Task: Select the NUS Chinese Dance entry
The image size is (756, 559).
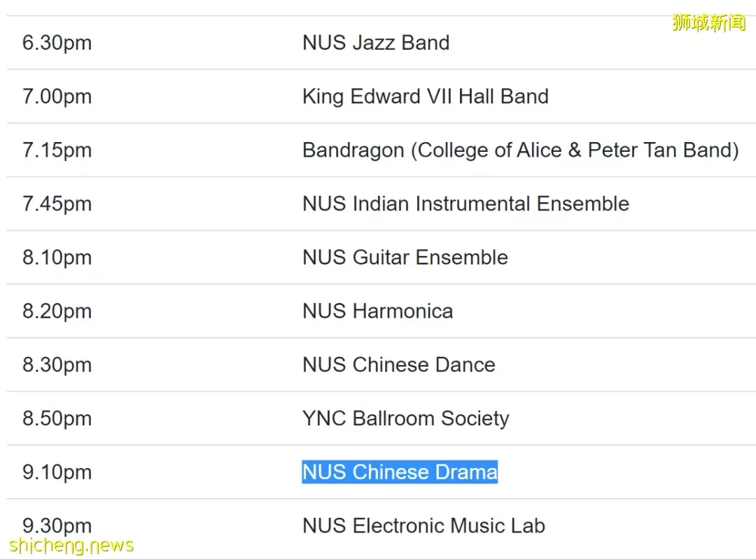Action: (x=399, y=365)
